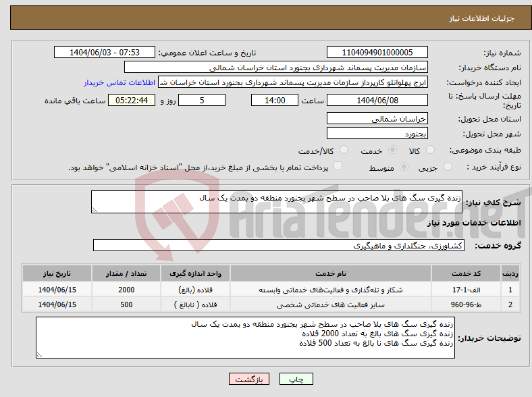Click the سایر فعالیت های خدماتی شخصی cell
Screen dimensions: 532x397
331,305
